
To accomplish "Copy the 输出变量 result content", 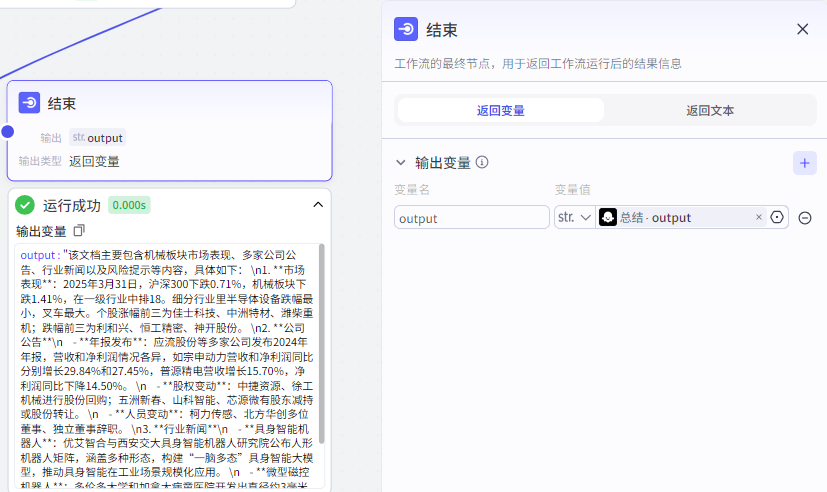I will [x=79, y=230].
